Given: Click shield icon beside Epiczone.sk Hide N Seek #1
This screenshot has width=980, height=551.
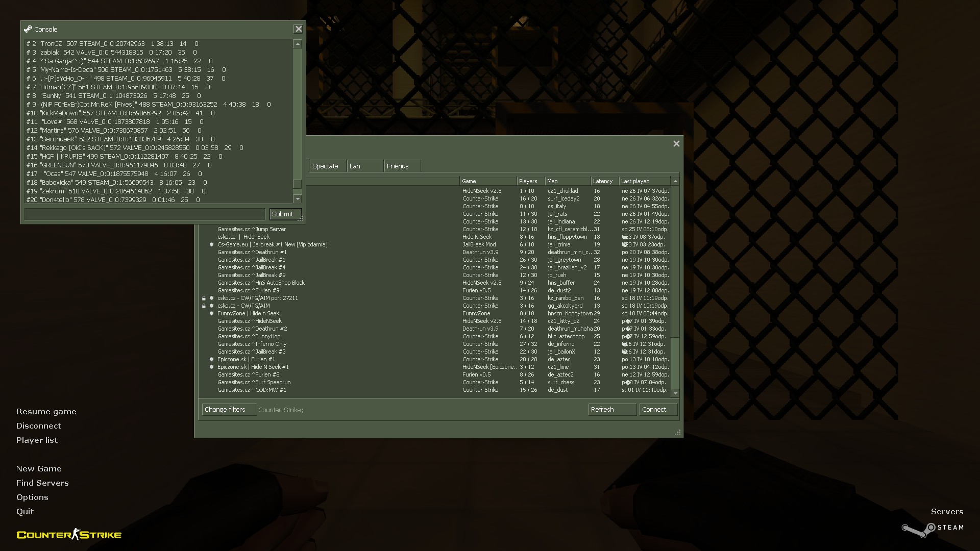Looking at the screenshot, I should [211, 367].
